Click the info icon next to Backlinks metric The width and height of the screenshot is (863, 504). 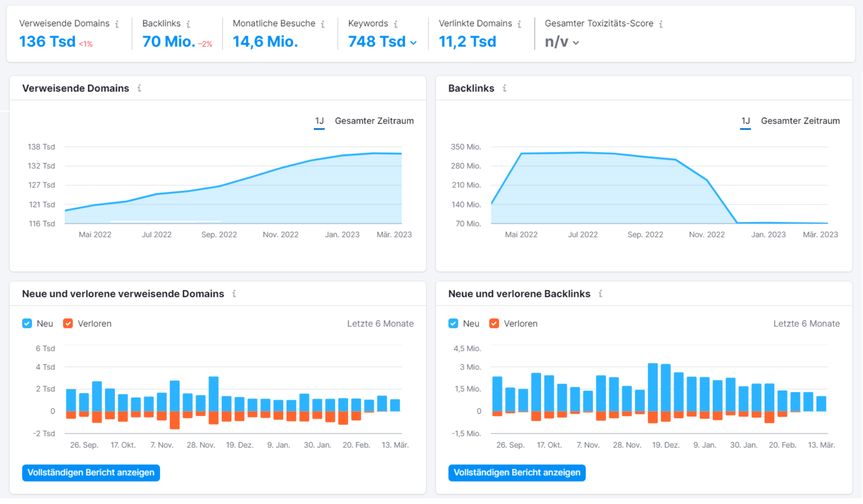click(189, 23)
